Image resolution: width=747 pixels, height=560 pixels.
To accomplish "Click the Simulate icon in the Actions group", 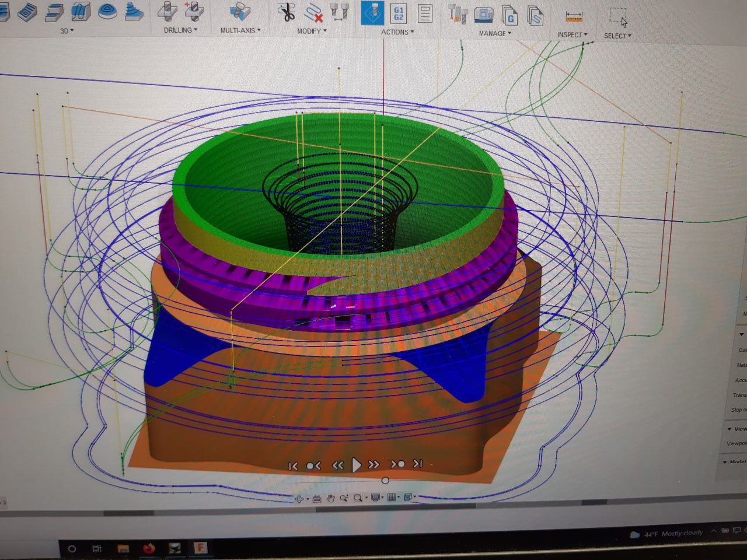I will (372, 13).
